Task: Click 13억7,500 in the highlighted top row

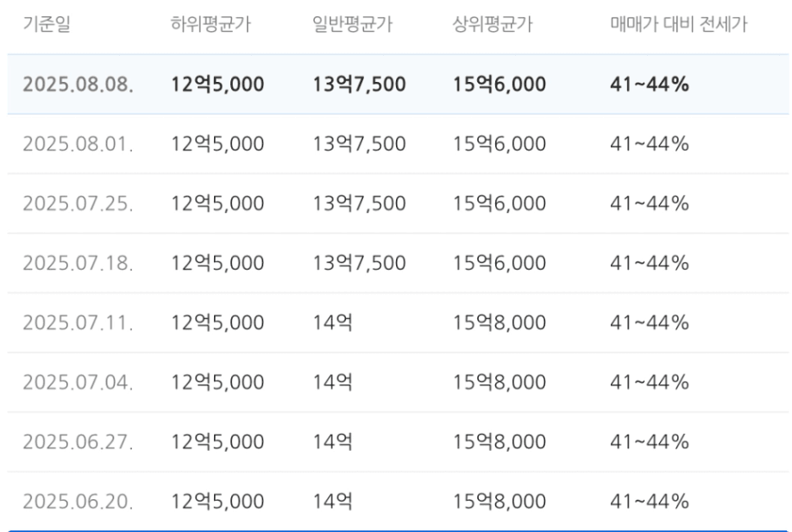Action: coord(359,84)
